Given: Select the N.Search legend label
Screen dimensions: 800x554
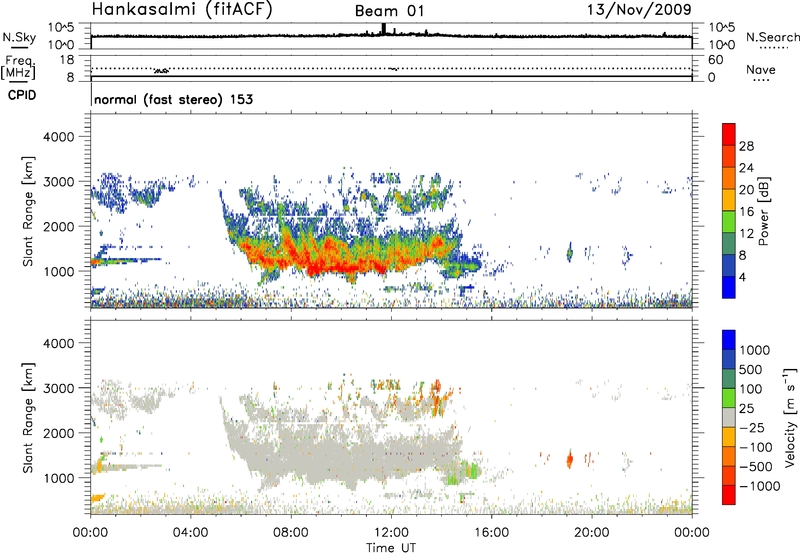Looking at the screenshot, I should [x=772, y=37].
